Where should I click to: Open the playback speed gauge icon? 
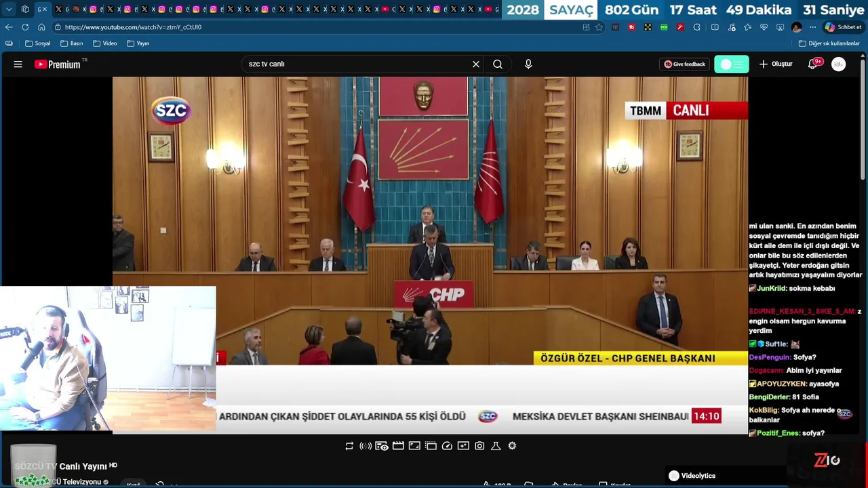(x=447, y=446)
